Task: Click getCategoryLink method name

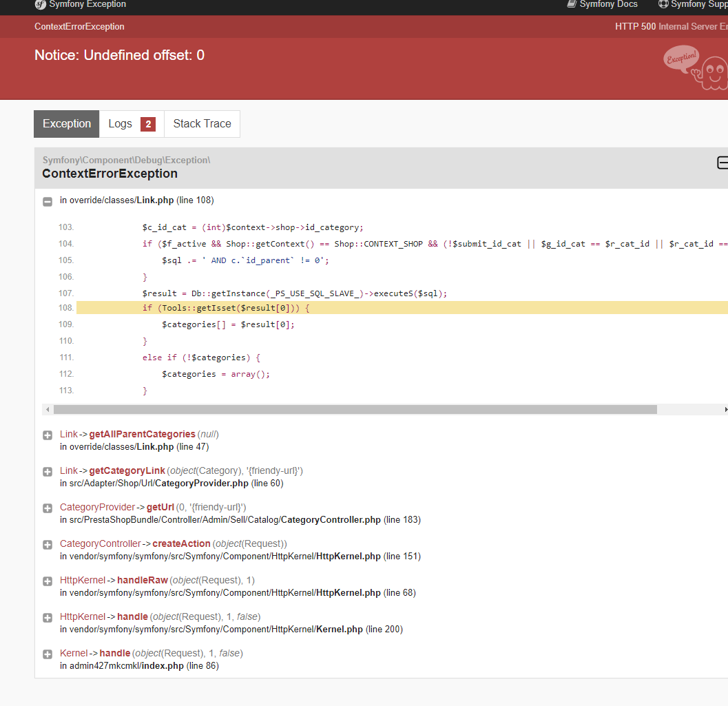Action: click(x=127, y=470)
